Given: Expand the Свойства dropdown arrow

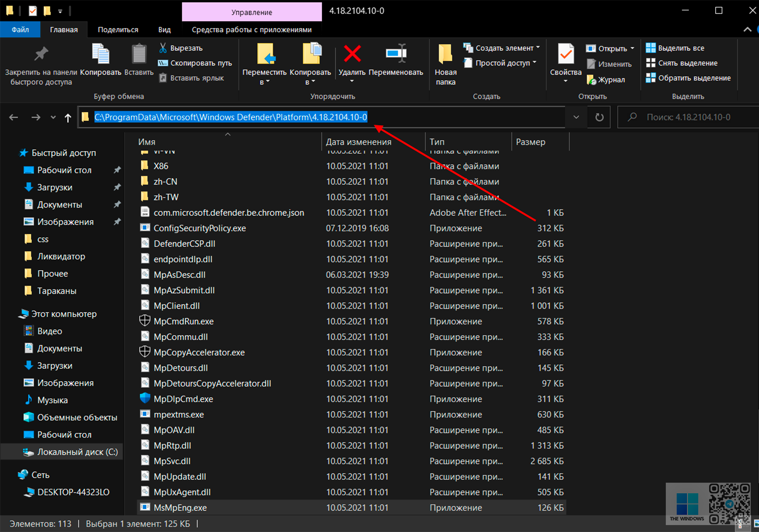Looking at the screenshot, I should pos(566,82).
